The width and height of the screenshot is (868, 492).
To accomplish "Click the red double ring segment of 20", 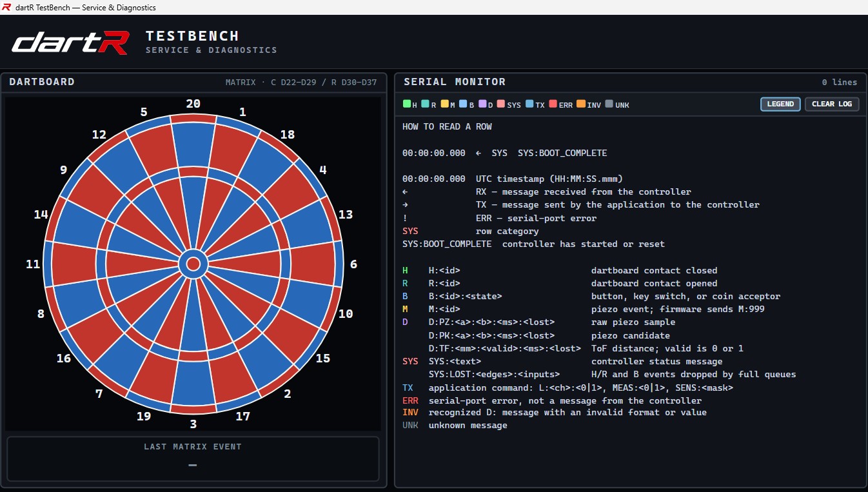I will 193,118.
